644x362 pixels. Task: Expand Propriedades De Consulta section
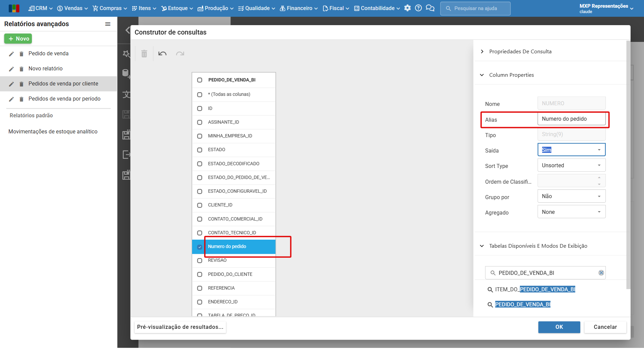point(482,51)
